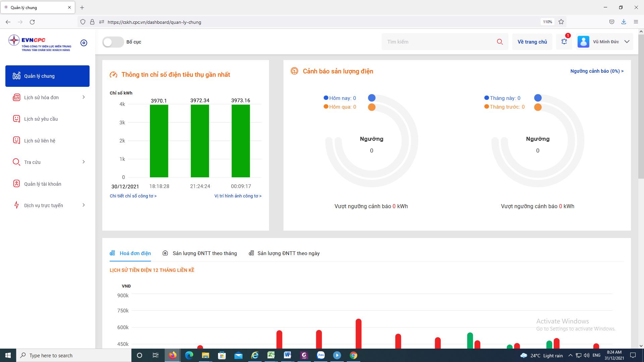Click the sidebar collapse circle icon
The width and height of the screenshot is (644, 362).
pos(84,43)
